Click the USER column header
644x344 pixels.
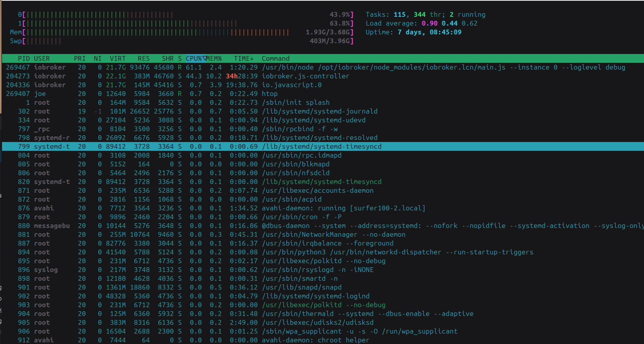[x=42, y=58]
